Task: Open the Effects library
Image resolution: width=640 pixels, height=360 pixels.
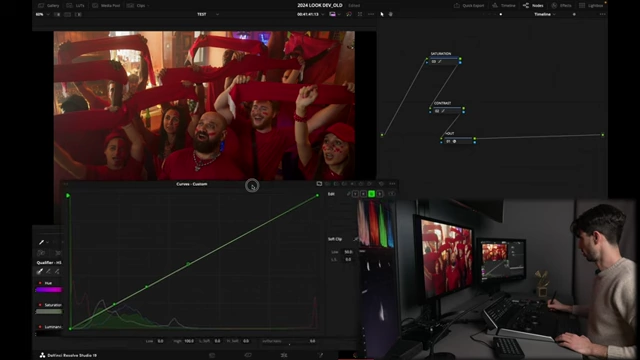Action: (x=561, y=5)
